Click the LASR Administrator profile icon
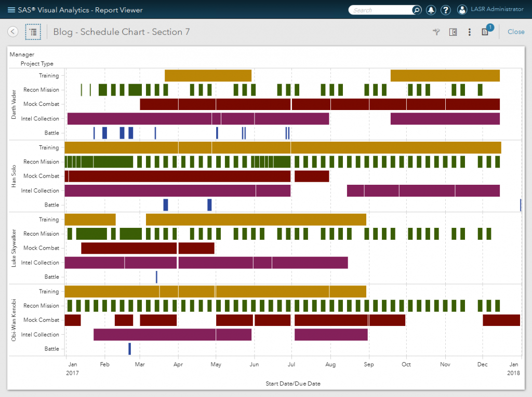This screenshot has width=532, height=397. point(461,9)
